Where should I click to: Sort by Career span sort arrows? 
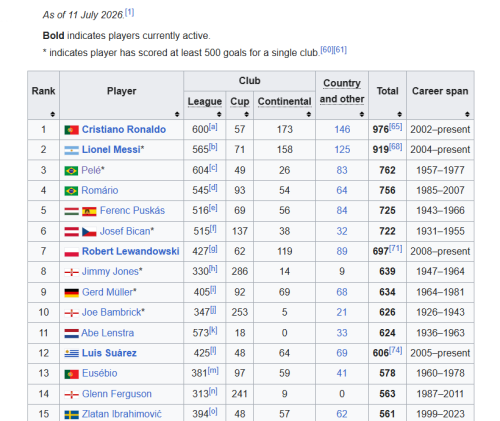pyautogui.click(x=467, y=114)
